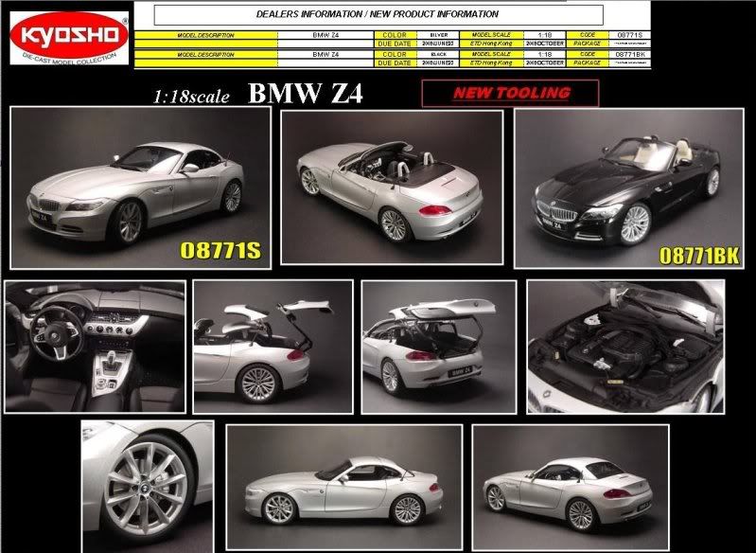Open the black Z4 convertible photo
Screen dimensions: 756x553
pos(629,188)
